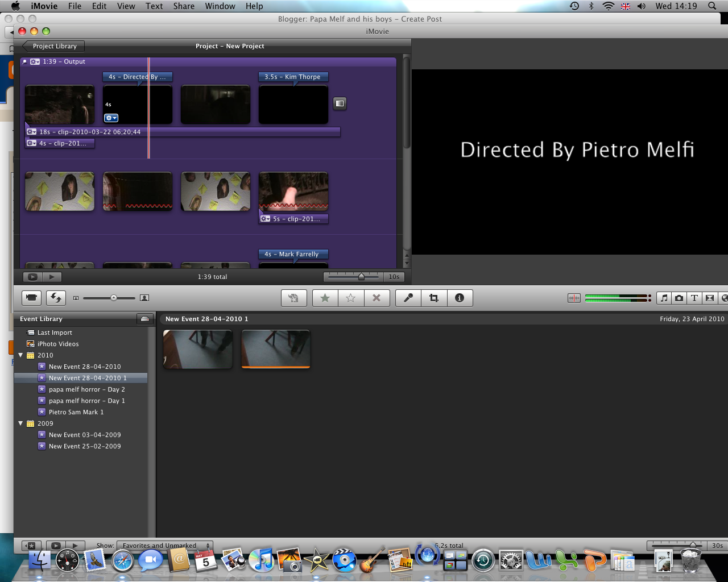Screen dimensions: 728x582
Task: Reject selection (X button)
Action: [377, 298]
